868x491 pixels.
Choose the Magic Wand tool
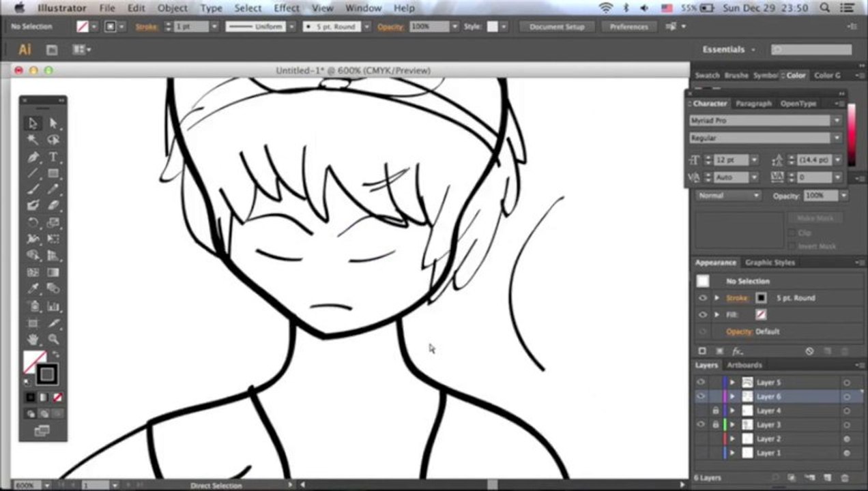click(32, 140)
